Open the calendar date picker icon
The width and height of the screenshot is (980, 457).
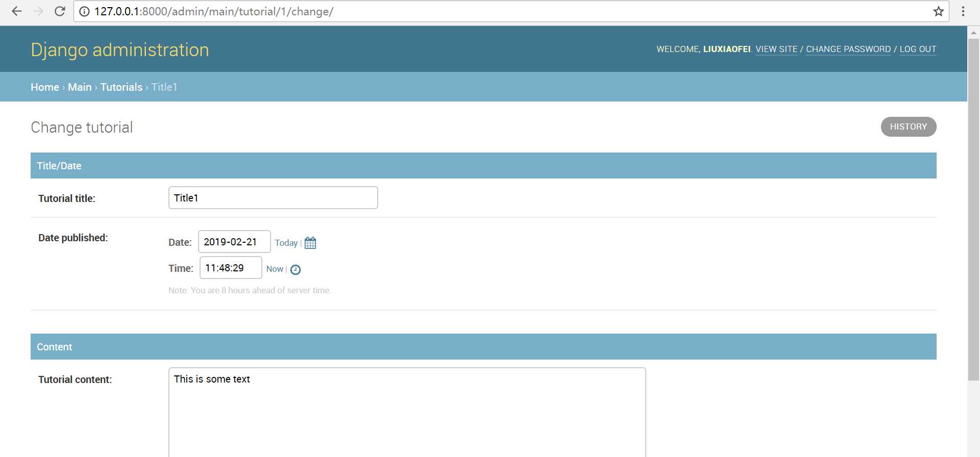click(310, 243)
